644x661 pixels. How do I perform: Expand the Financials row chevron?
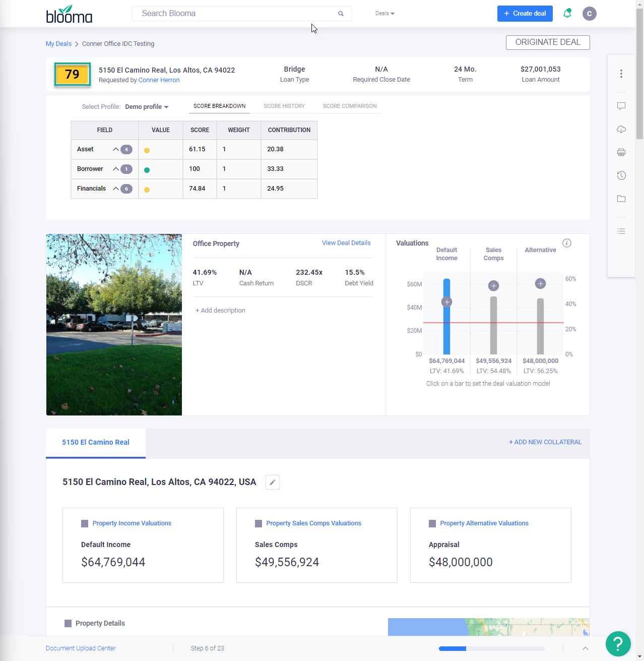[116, 189]
